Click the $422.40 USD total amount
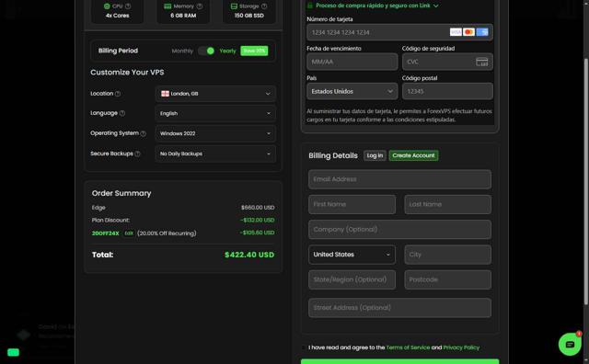Screen dimensions: 589x364 click(x=249, y=255)
